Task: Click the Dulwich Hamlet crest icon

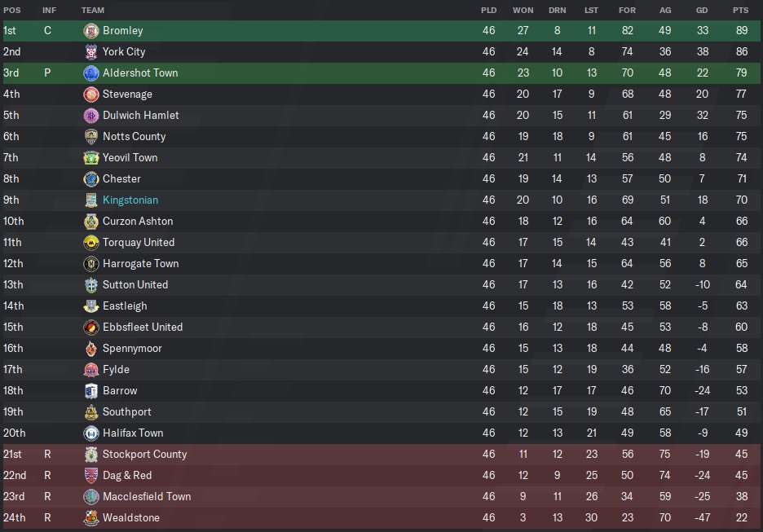Action: [90, 116]
